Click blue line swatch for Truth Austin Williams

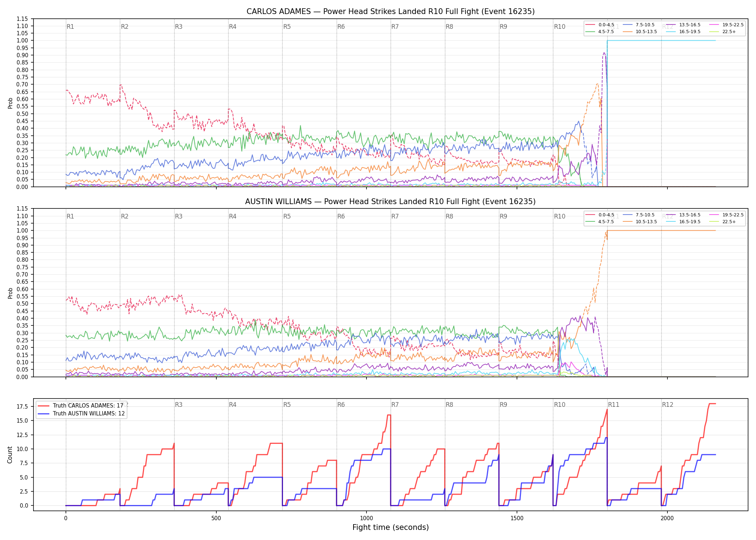click(x=44, y=414)
